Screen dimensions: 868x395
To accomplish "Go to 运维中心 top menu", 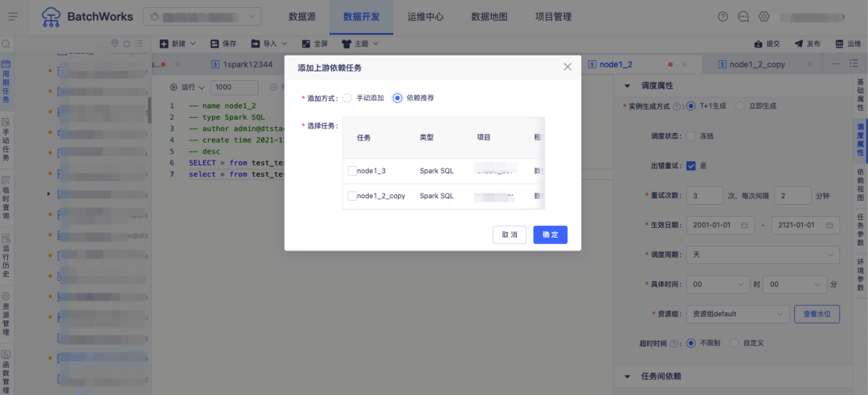I will [425, 17].
